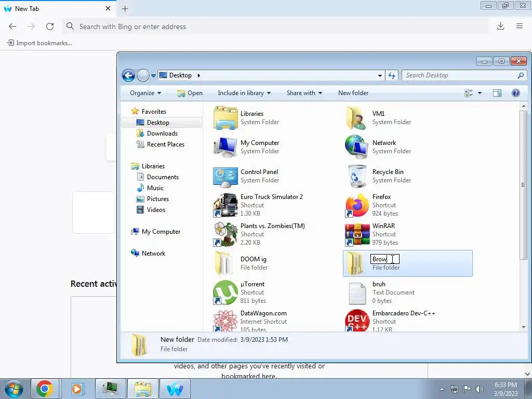Open Chrome from the taskbar
Screen dimensions: 532x399
click(45, 389)
